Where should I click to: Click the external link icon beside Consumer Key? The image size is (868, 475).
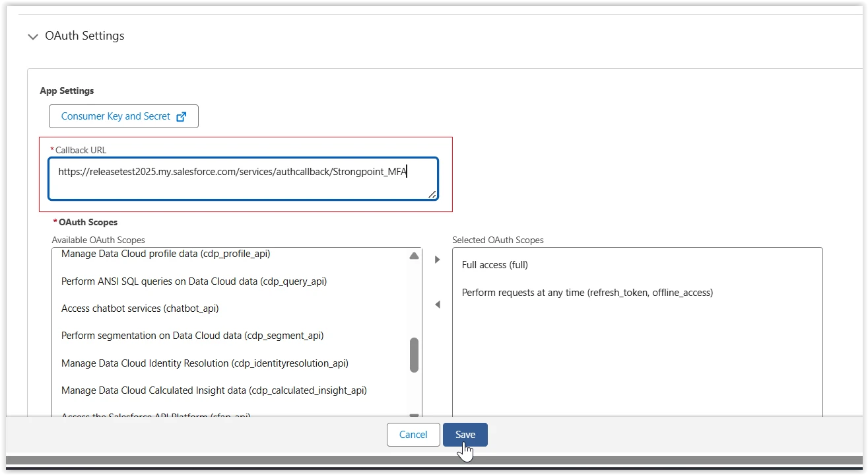[x=182, y=116]
